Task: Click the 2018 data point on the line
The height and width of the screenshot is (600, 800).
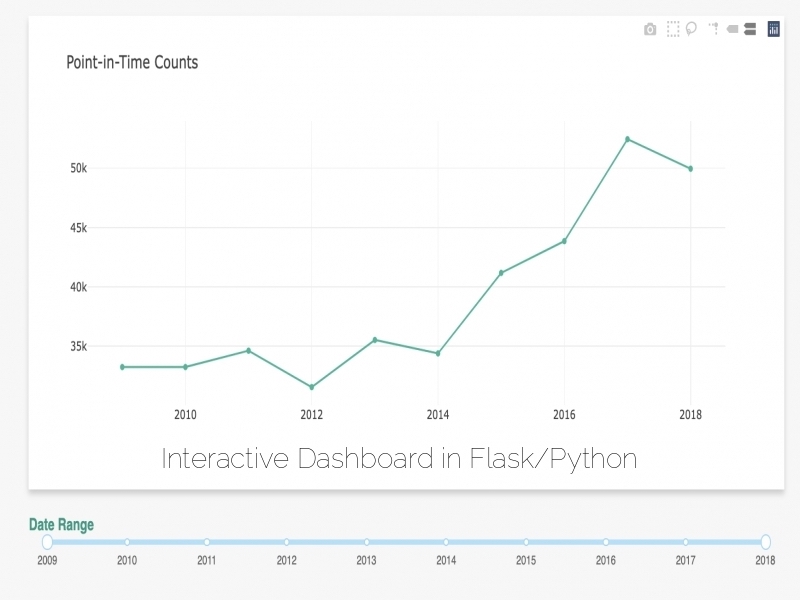Action: [690, 168]
